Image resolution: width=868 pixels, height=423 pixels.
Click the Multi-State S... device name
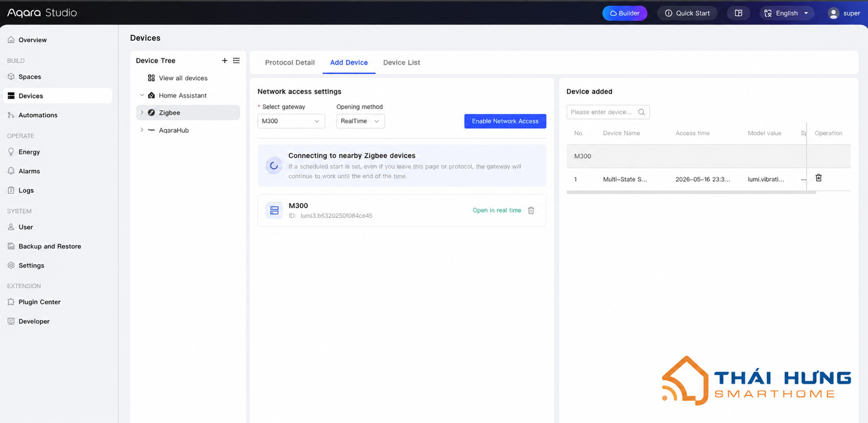tap(625, 179)
